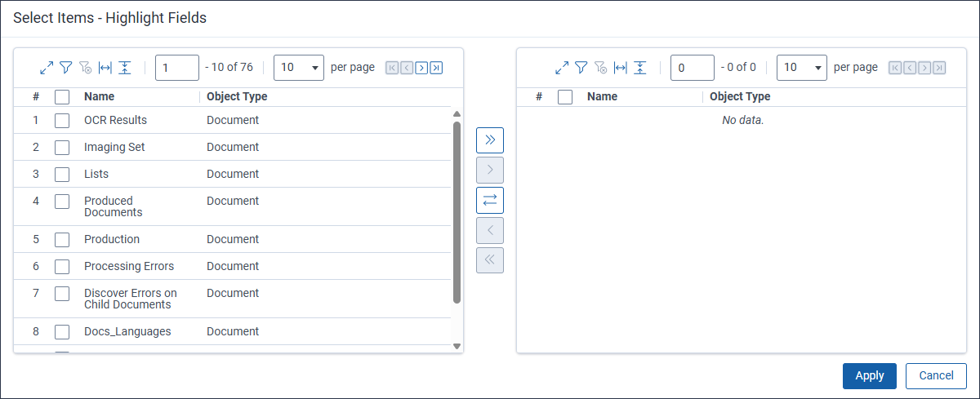Reset column widths in the empty selected list
980x399 pixels.
coord(621,68)
